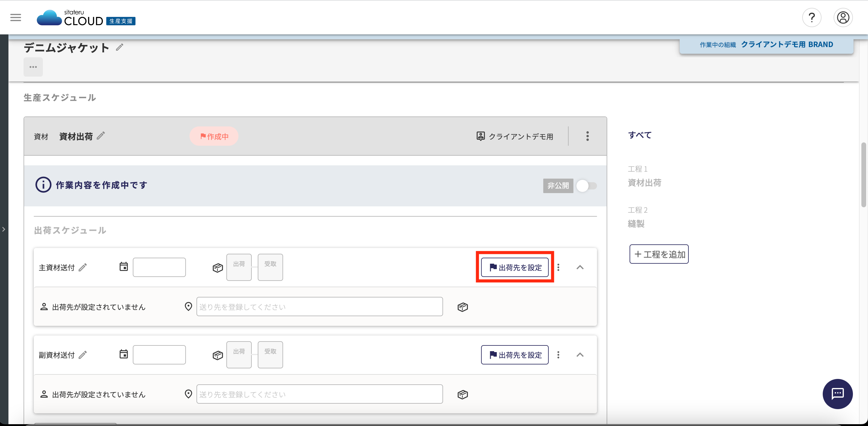The height and width of the screenshot is (426, 868).
Task: Click the ＋工程を追加 button
Action: click(659, 254)
